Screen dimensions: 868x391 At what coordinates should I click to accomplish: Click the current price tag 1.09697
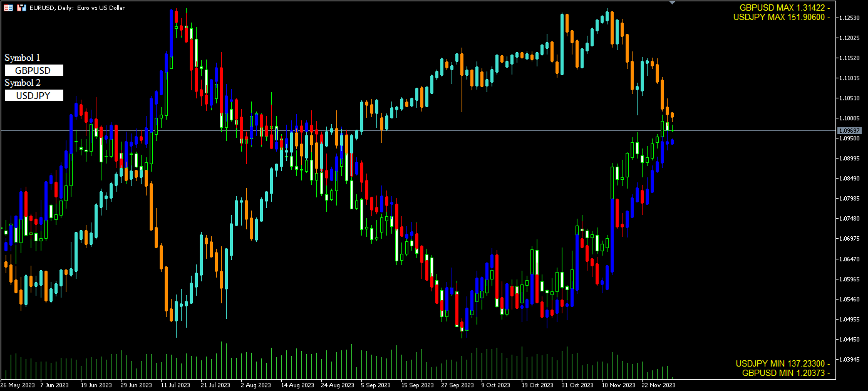pos(850,130)
